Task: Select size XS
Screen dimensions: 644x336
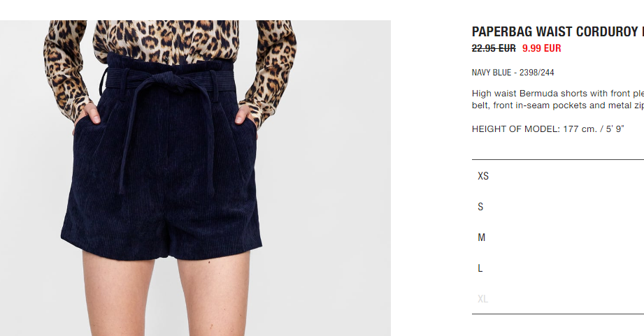Action: point(558,176)
